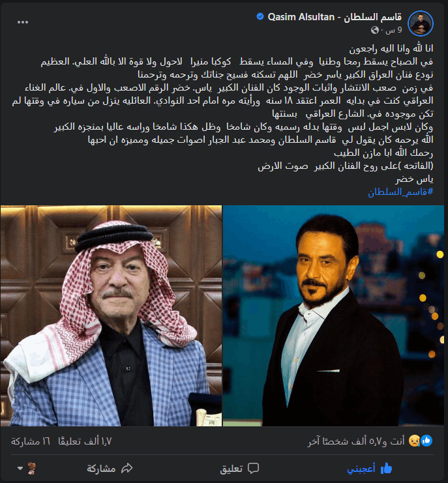Open the photo of man in black suit
This screenshot has width=448, height=483.
tap(333, 315)
